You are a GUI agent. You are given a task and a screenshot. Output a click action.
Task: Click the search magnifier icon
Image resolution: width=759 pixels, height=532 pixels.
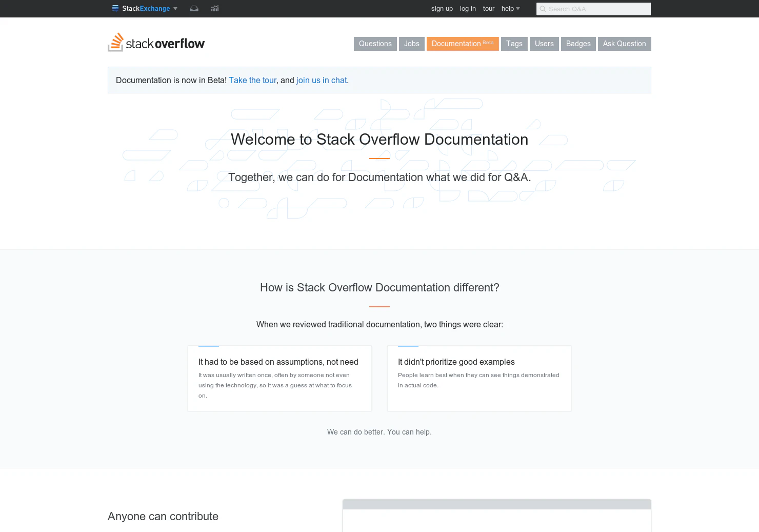point(543,9)
